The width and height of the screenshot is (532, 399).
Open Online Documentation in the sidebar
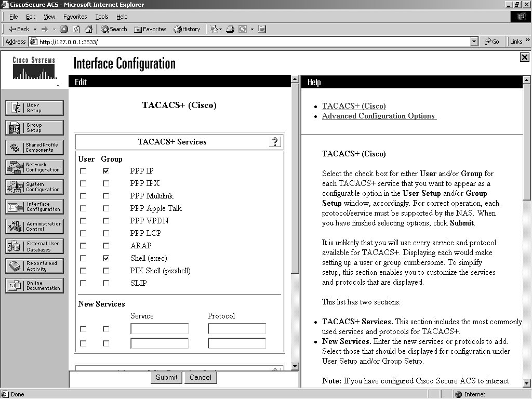[x=34, y=285]
